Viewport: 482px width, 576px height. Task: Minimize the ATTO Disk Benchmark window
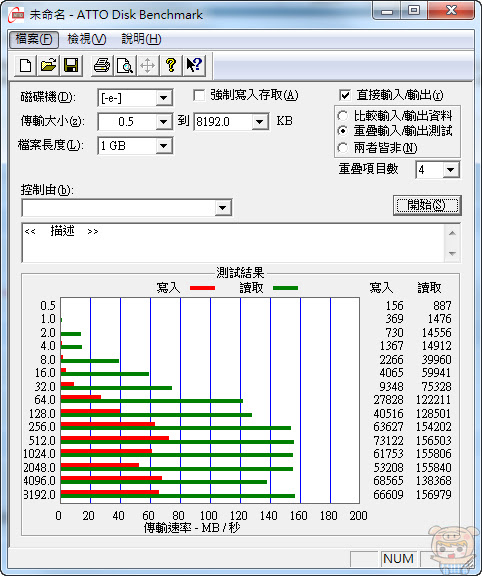point(386,11)
